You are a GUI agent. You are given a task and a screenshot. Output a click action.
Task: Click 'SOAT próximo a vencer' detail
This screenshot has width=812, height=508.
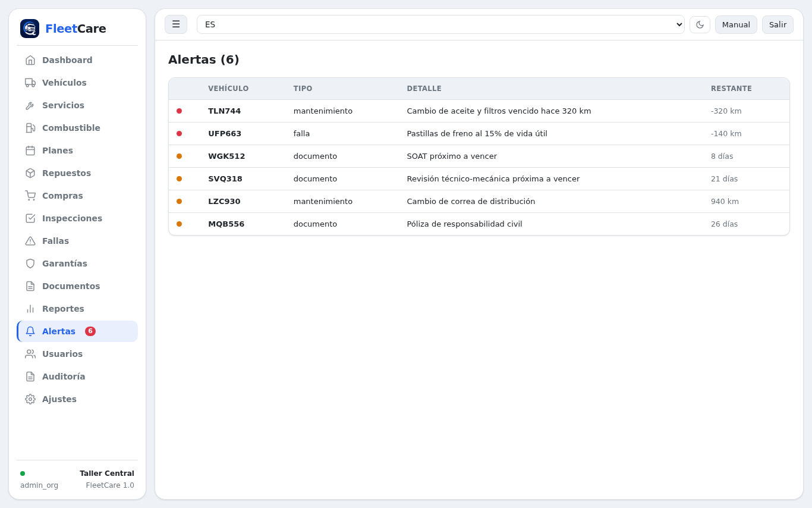tap(452, 156)
